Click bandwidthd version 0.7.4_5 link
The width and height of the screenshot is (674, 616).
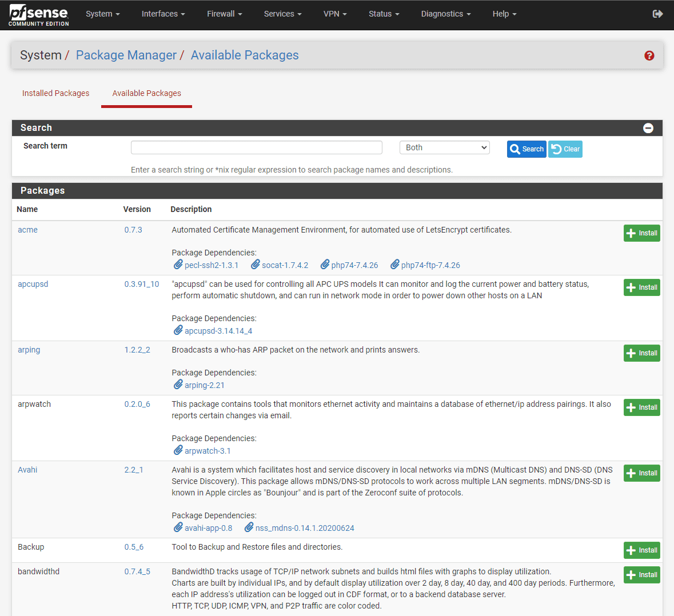tap(137, 571)
